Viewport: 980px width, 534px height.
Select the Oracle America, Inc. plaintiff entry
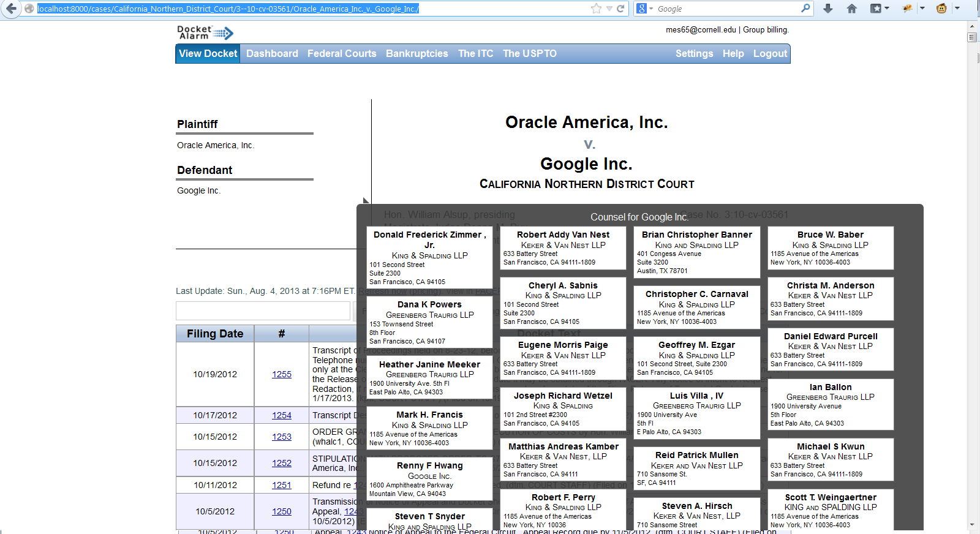pos(216,145)
